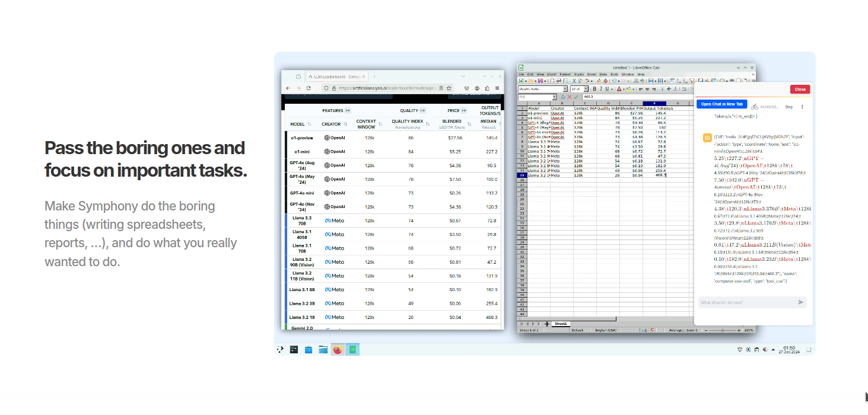This screenshot has width=868, height=415.
Task: Click the Save icon in Calc toolbar
Action: tap(540, 81)
